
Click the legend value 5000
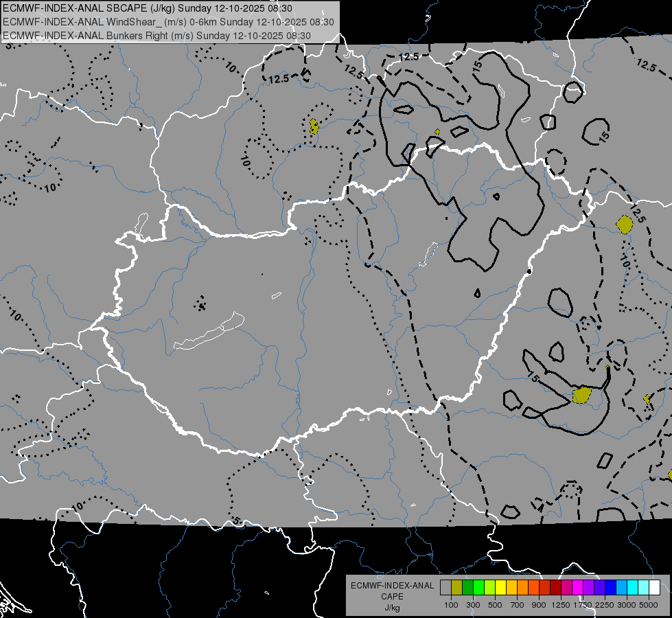point(649,605)
